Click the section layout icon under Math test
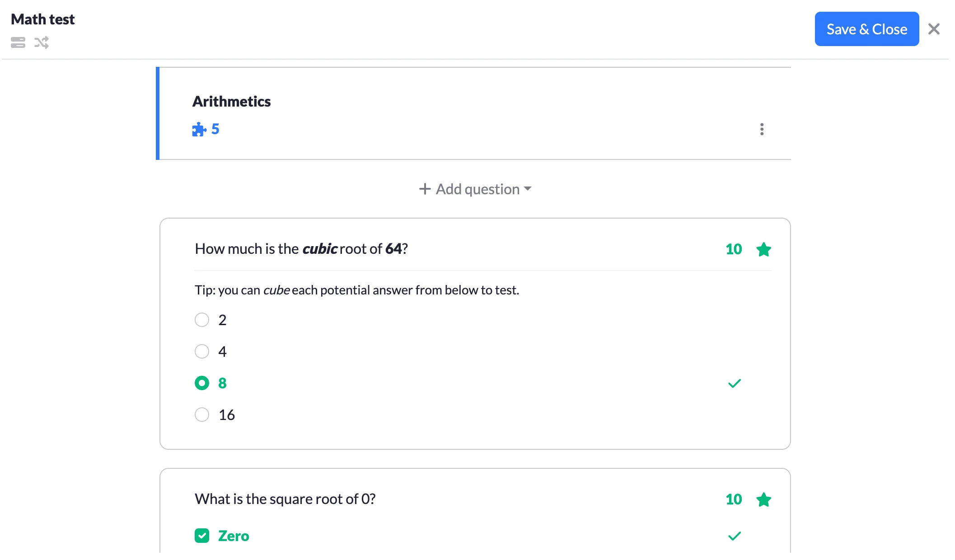955x560 pixels. pyautogui.click(x=18, y=42)
